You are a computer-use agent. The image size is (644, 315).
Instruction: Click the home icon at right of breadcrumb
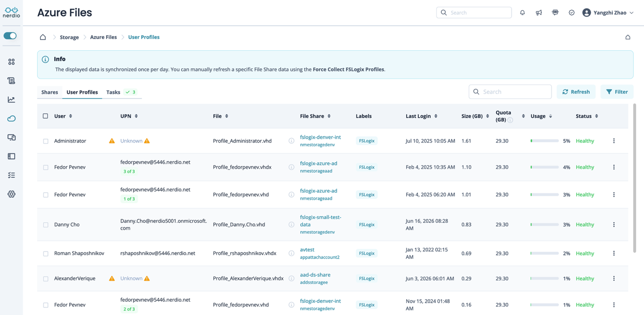(628, 37)
